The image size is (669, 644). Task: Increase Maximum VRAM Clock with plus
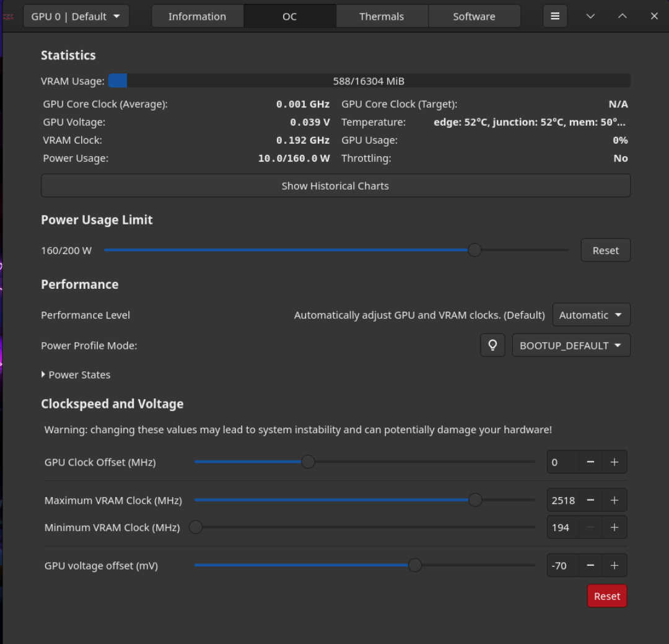coord(614,500)
